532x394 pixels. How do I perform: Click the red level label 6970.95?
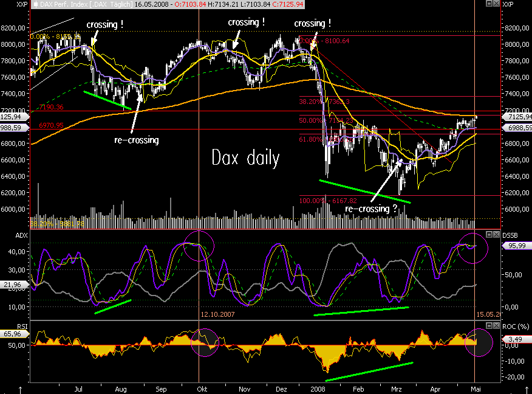[x=51, y=125]
